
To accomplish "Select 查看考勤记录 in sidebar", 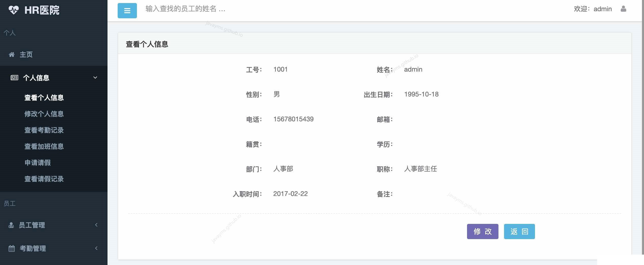I will pyautogui.click(x=44, y=130).
